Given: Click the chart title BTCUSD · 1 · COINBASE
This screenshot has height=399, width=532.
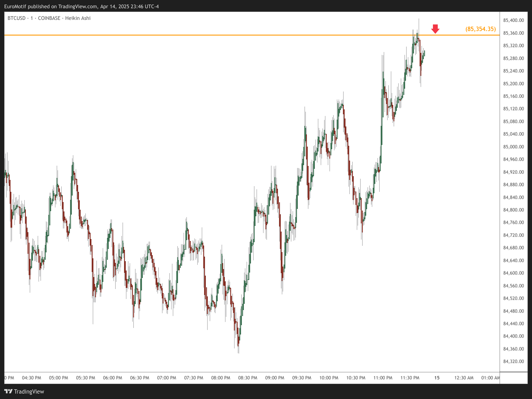Looking at the screenshot, I should [34, 18].
